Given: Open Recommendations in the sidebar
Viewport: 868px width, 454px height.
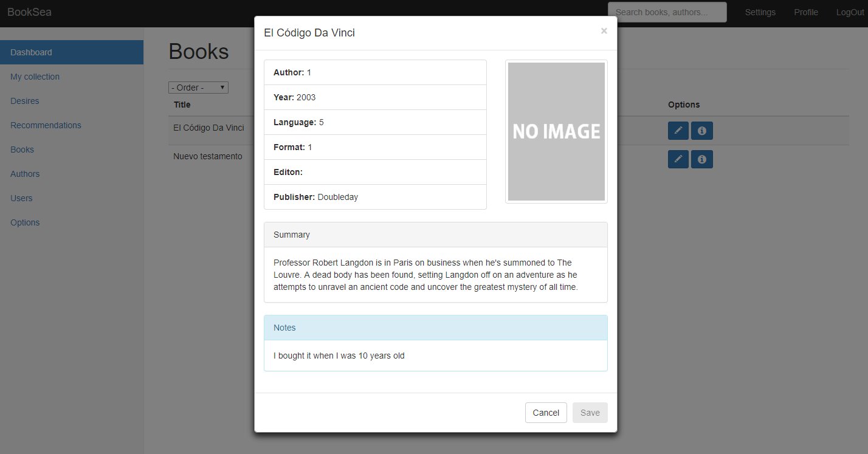Looking at the screenshot, I should click(46, 125).
